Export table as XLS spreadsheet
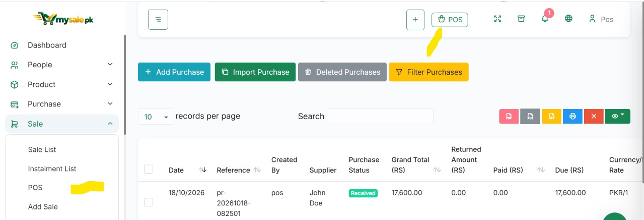 coord(530,116)
